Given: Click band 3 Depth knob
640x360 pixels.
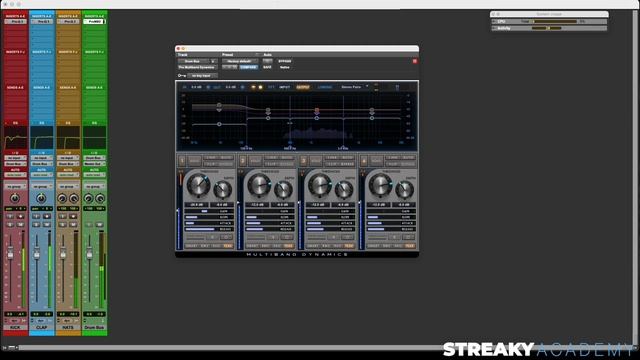Looking at the screenshot, I should click(344, 190).
